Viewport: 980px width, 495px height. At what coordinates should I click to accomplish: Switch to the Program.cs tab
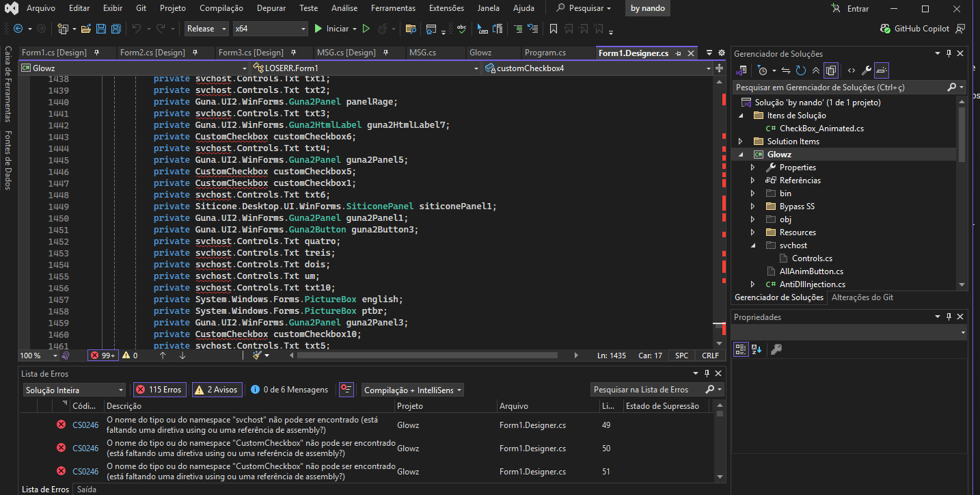click(x=545, y=53)
